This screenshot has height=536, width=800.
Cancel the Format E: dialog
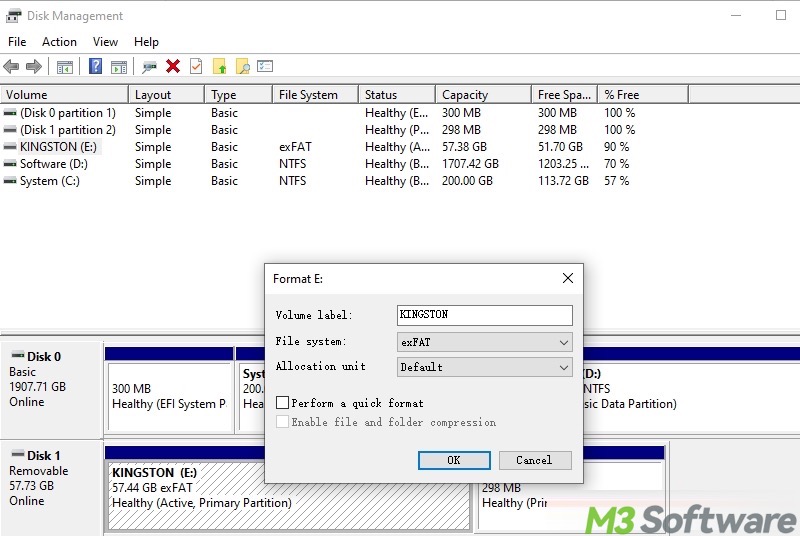[533, 460]
